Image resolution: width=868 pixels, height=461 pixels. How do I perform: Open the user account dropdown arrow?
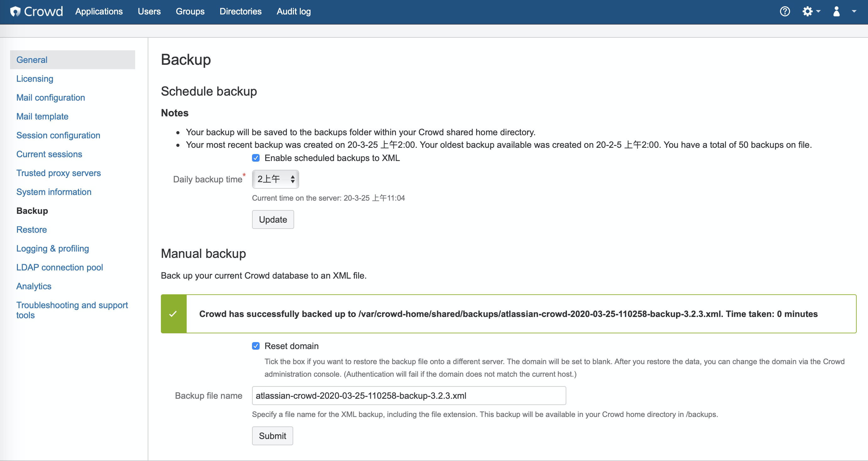(854, 11)
